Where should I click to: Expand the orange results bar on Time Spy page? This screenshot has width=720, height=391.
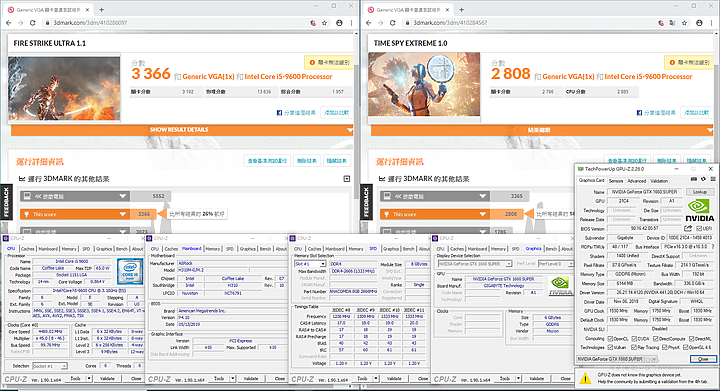(x=542, y=130)
